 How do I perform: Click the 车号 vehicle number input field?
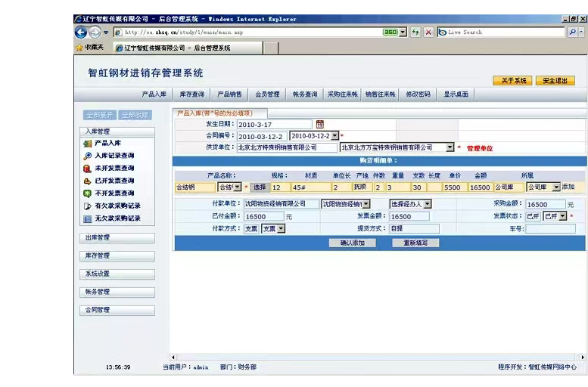pyautogui.click(x=550, y=228)
